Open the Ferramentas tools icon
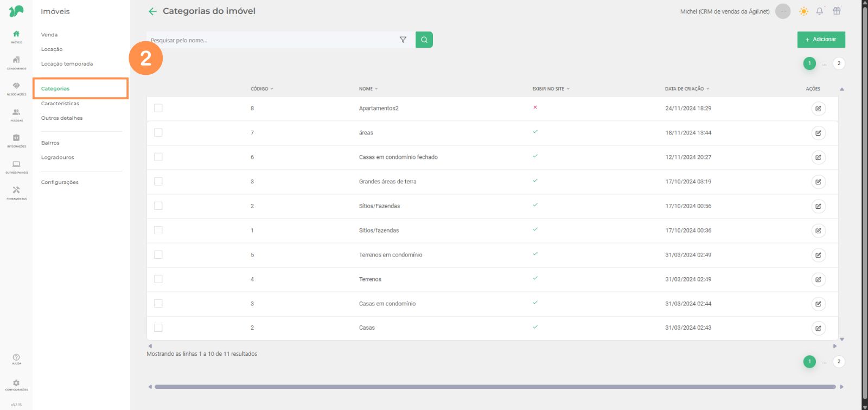868x410 pixels. click(16, 192)
